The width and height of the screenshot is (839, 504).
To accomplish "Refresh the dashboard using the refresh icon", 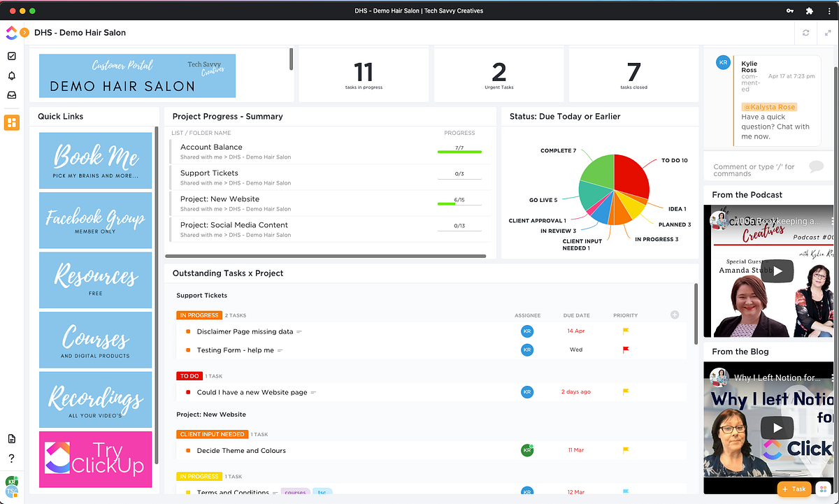I will (x=805, y=33).
